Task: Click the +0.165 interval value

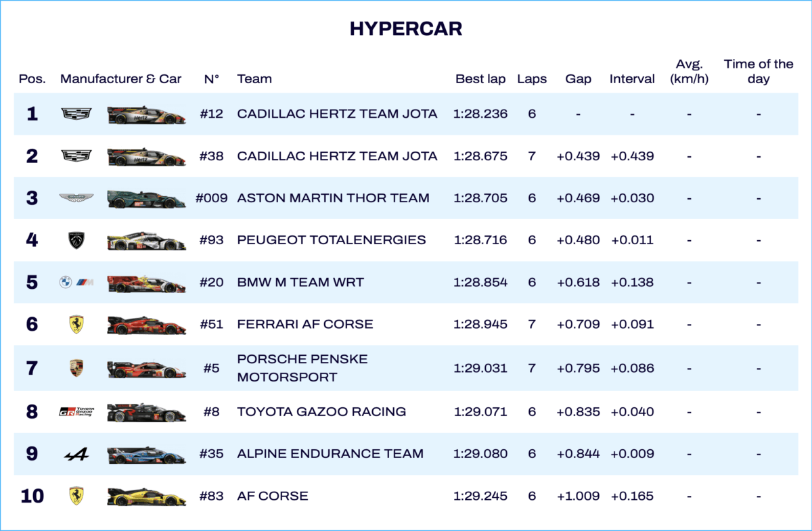Action: (x=632, y=496)
